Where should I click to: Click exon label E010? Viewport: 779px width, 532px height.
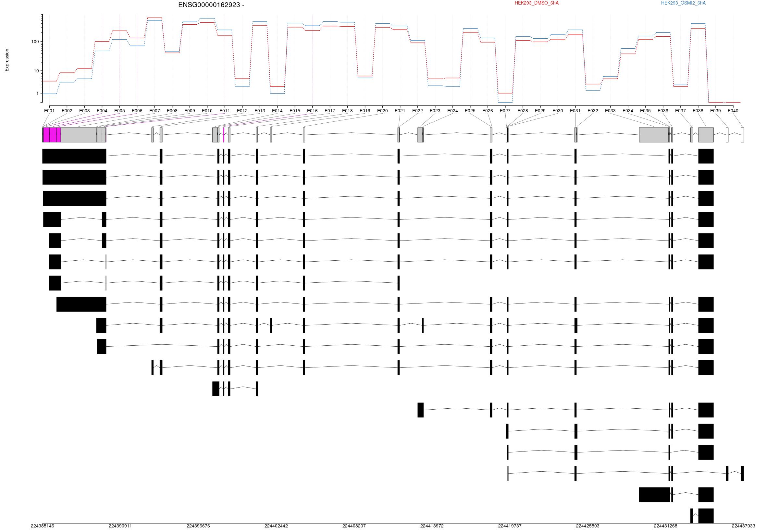207,111
